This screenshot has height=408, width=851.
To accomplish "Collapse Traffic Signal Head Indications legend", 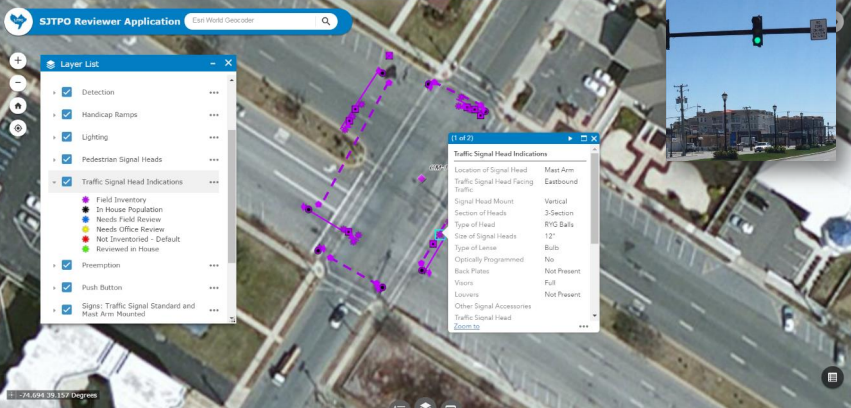I will (54, 182).
